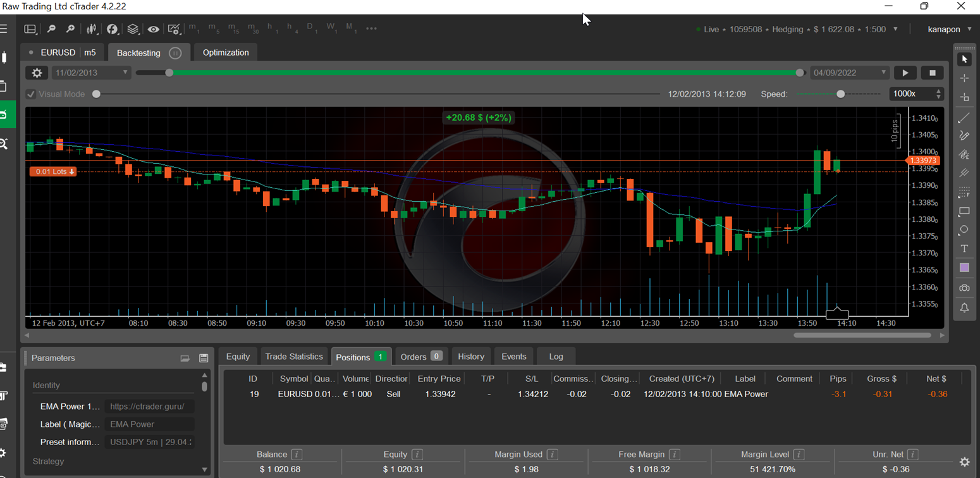The width and height of the screenshot is (980, 478).
Task: Switch to the History tab
Action: click(x=471, y=357)
